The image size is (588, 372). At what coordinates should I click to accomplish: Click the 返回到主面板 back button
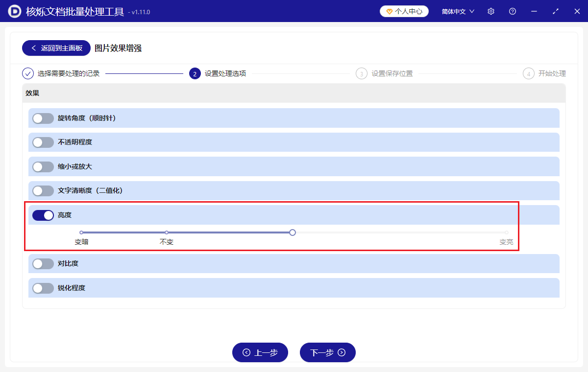56,48
